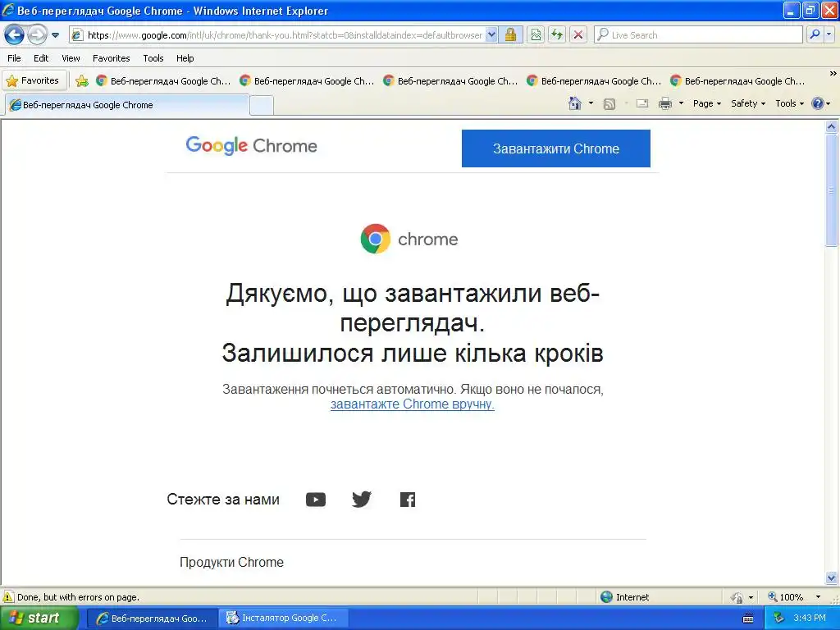Open the Favorites menu
The width and height of the screenshot is (840, 630).
point(111,58)
